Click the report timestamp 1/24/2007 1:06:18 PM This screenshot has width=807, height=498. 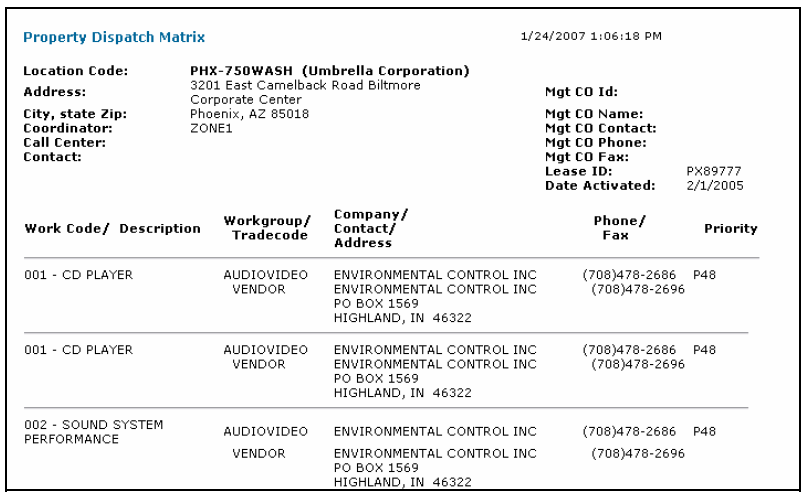point(591,37)
